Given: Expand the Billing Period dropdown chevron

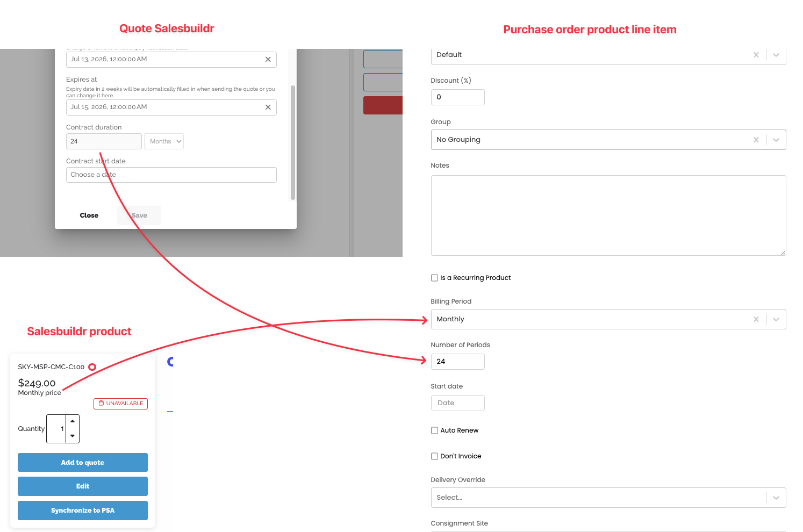Looking at the screenshot, I should [776, 319].
